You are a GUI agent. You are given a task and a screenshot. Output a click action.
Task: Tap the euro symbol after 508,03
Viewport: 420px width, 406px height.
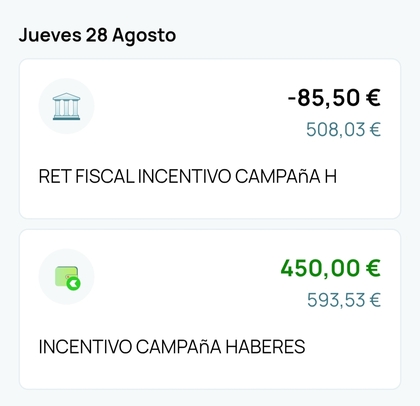375,129
